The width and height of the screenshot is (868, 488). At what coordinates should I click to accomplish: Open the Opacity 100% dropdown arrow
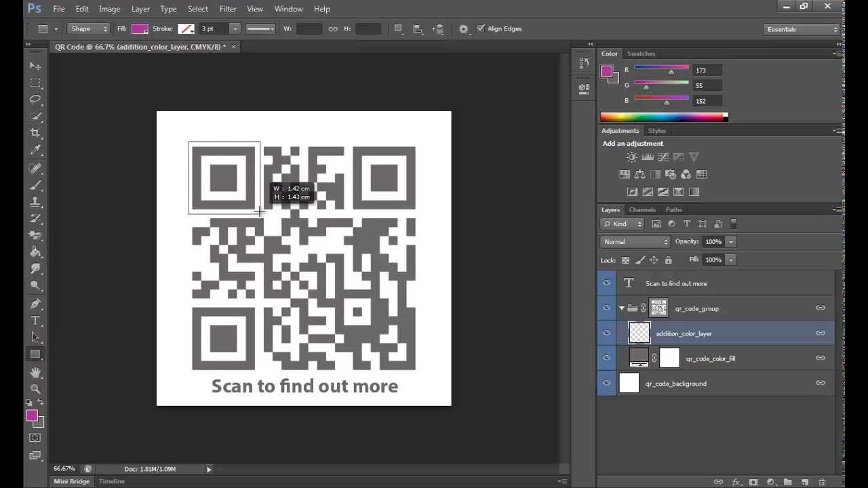pyautogui.click(x=731, y=242)
